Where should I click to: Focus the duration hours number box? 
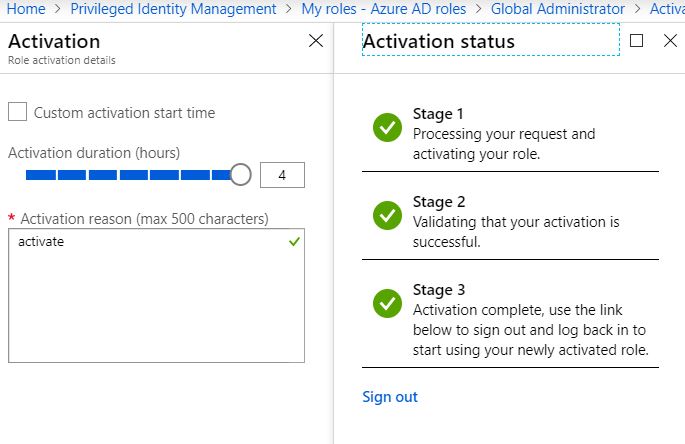point(282,175)
